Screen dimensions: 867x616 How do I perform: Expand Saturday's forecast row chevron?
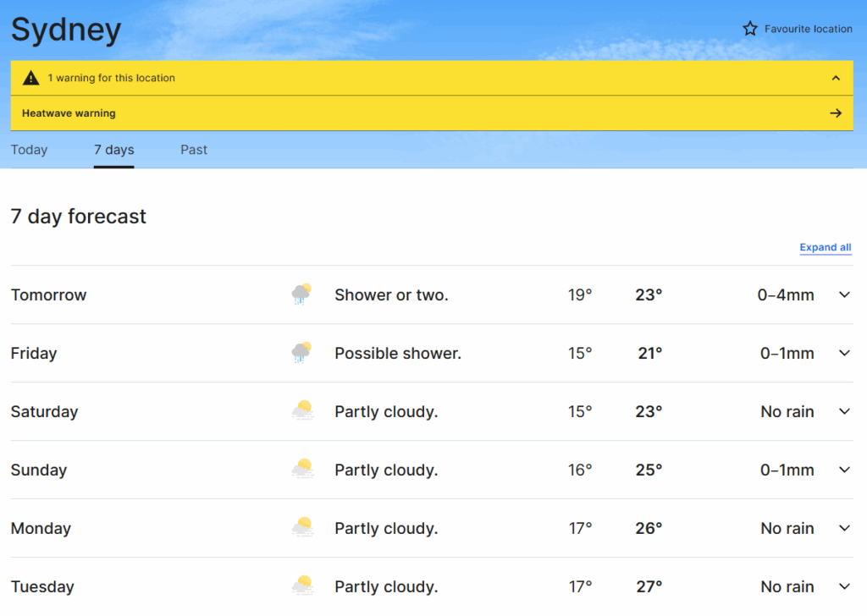843,411
